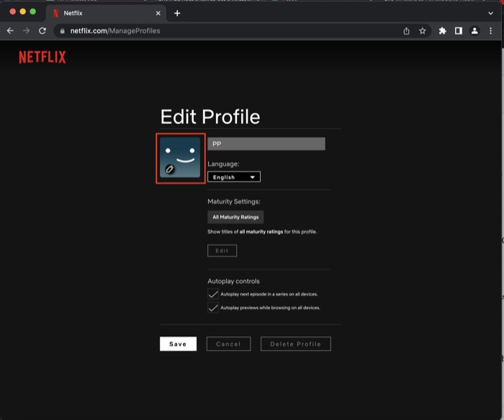Close the Netflix tab
The width and height of the screenshot is (504, 420).
click(158, 13)
